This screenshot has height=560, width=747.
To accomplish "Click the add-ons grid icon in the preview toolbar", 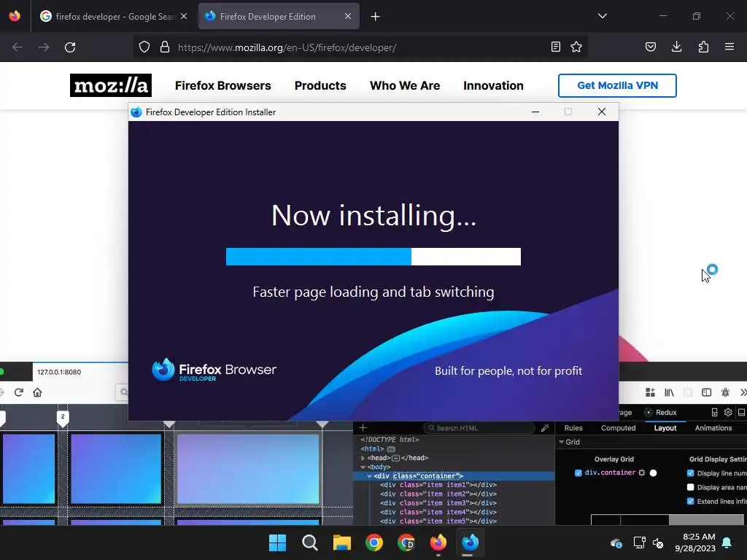I will pyautogui.click(x=650, y=392).
